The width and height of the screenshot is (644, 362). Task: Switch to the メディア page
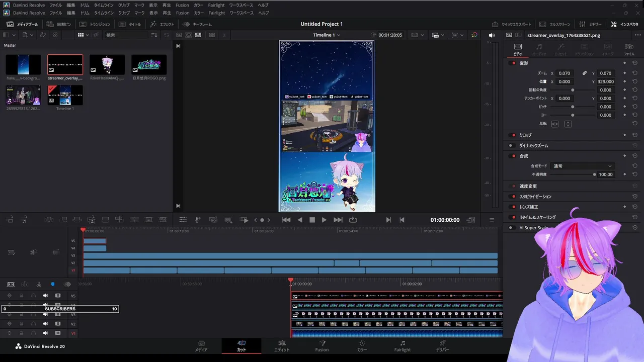201,346
